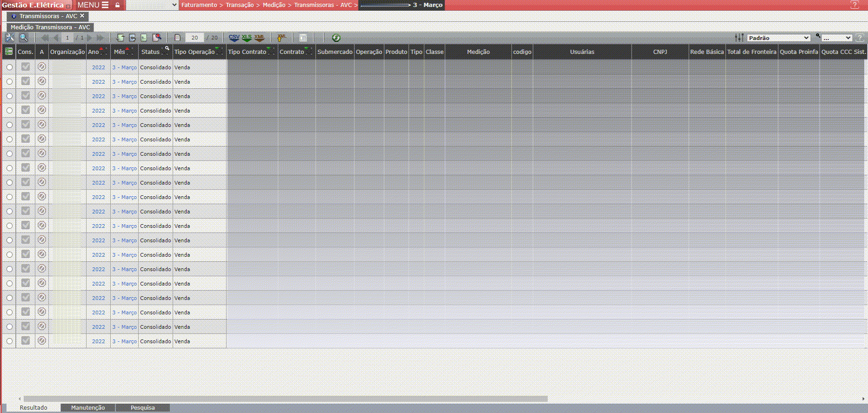Click the green circular refresh icon
The height and width of the screenshot is (413, 868).
[x=336, y=38]
